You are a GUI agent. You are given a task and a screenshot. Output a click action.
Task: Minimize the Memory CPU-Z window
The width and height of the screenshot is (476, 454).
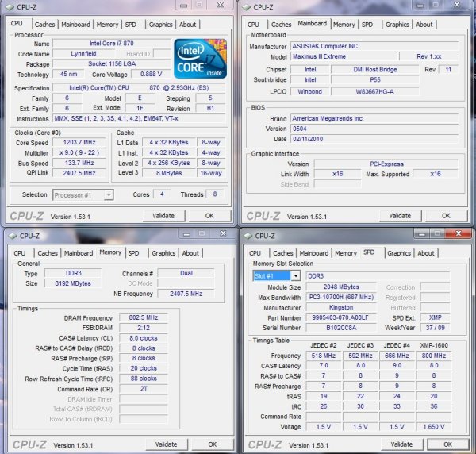click(x=186, y=233)
